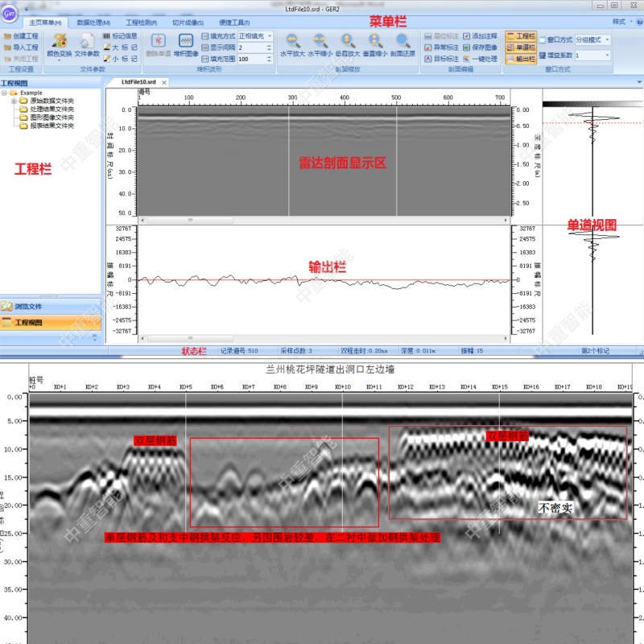Viewport: 644px width, 644px height.
Task: Switch to 主页菜单(H) ribbon tab
Action: (45, 23)
